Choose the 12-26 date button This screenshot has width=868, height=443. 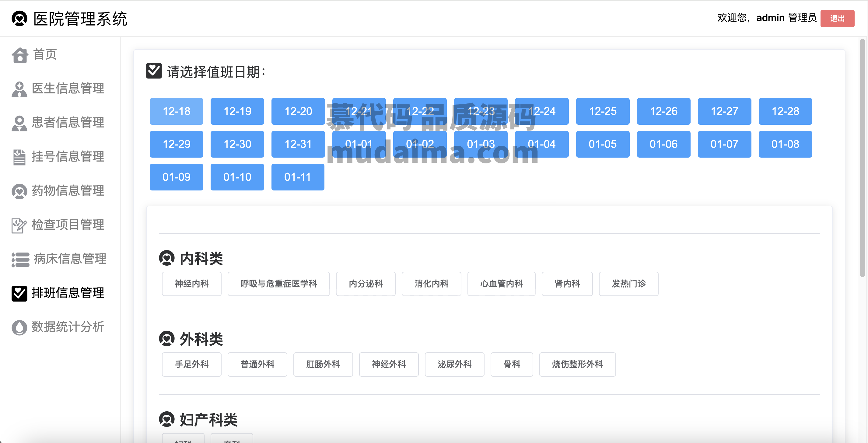pos(663,111)
